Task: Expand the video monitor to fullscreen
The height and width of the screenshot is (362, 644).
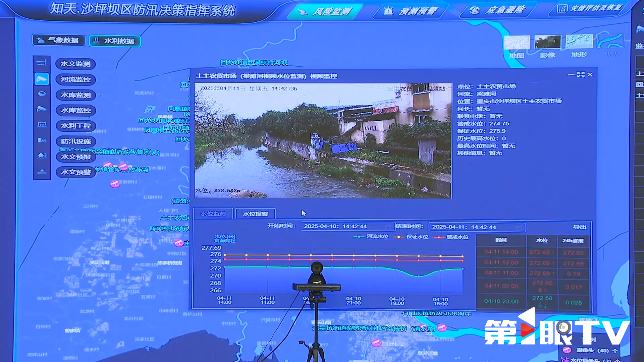Action: [581, 75]
